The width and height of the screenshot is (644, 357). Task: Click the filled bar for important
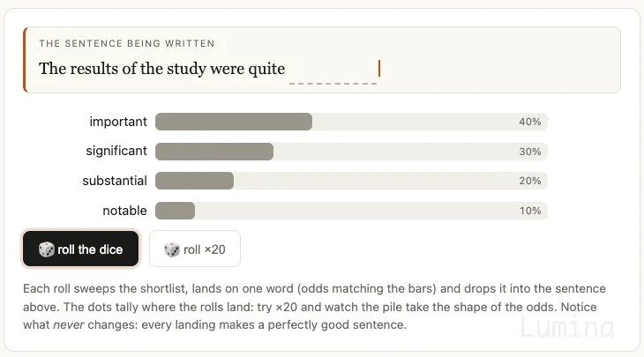click(234, 122)
